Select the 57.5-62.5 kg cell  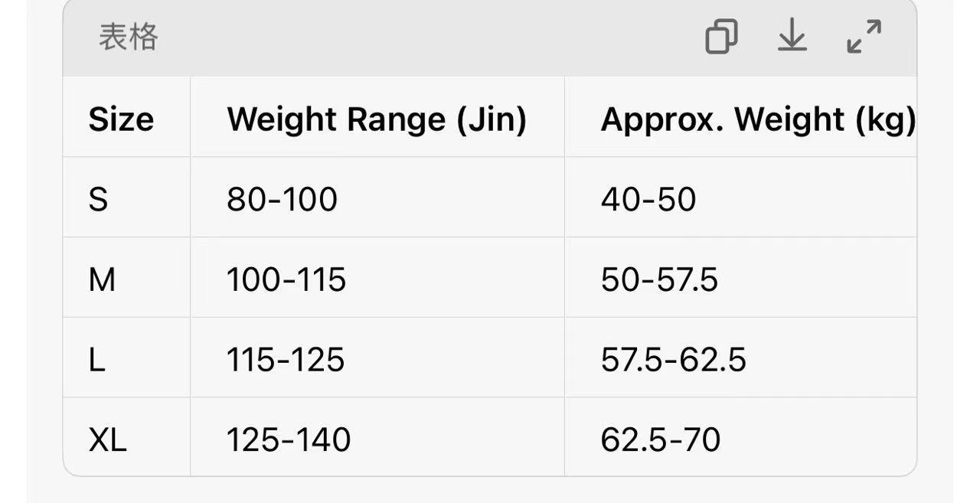(x=673, y=360)
